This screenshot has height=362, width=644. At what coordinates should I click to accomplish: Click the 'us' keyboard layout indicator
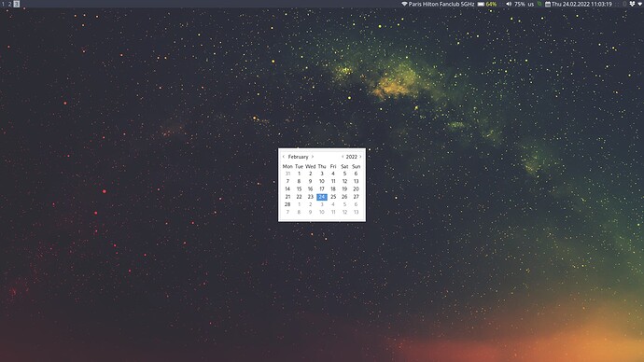[531, 4]
